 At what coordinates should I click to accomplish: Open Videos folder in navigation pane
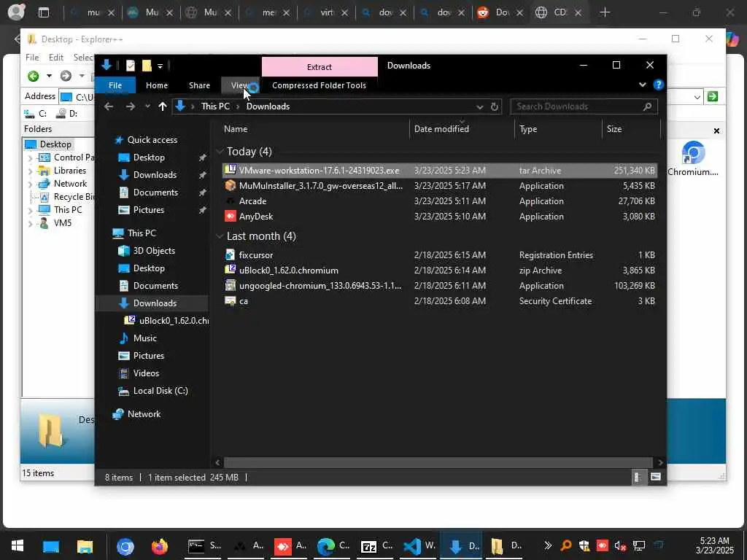pyautogui.click(x=146, y=373)
